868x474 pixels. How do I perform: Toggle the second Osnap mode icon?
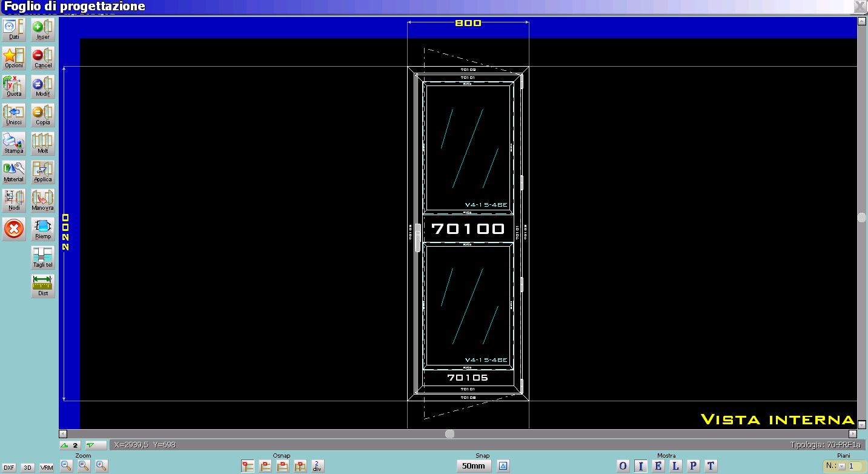tap(265, 466)
